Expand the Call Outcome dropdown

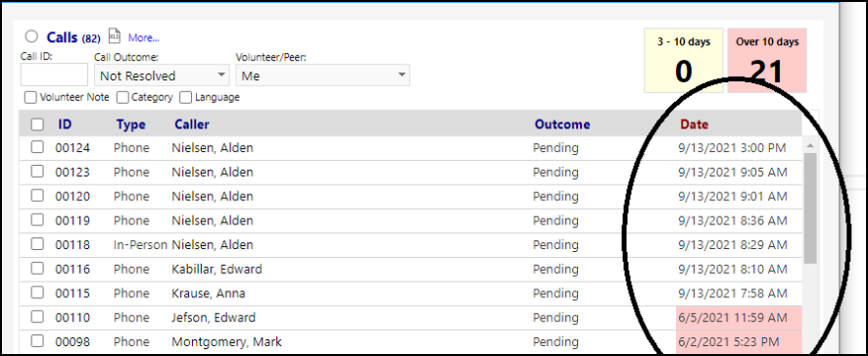tap(161, 75)
